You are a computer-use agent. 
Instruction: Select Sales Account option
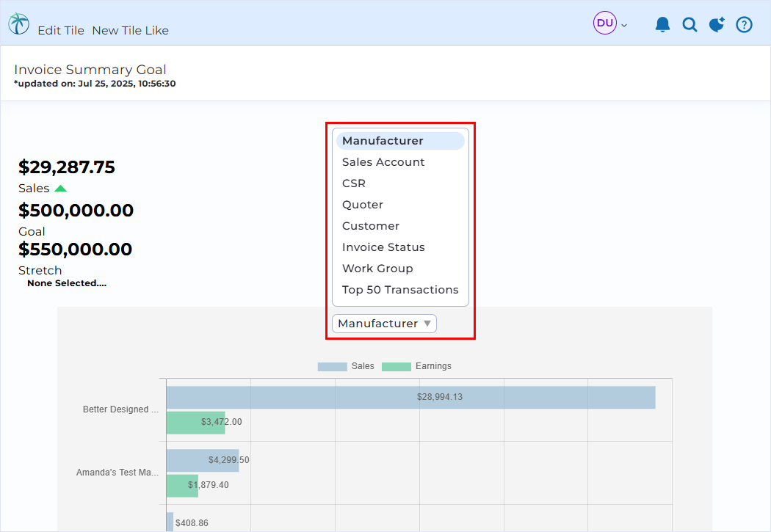pos(383,162)
